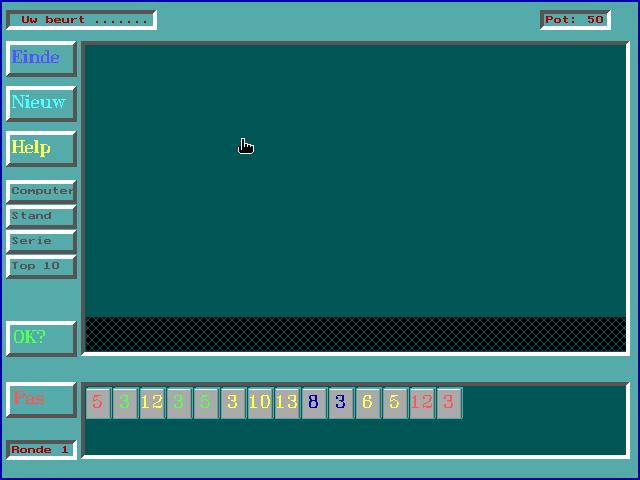Click the Pot: 50 indicator
This screenshot has width=640, height=480.
pyautogui.click(x=575, y=20)
